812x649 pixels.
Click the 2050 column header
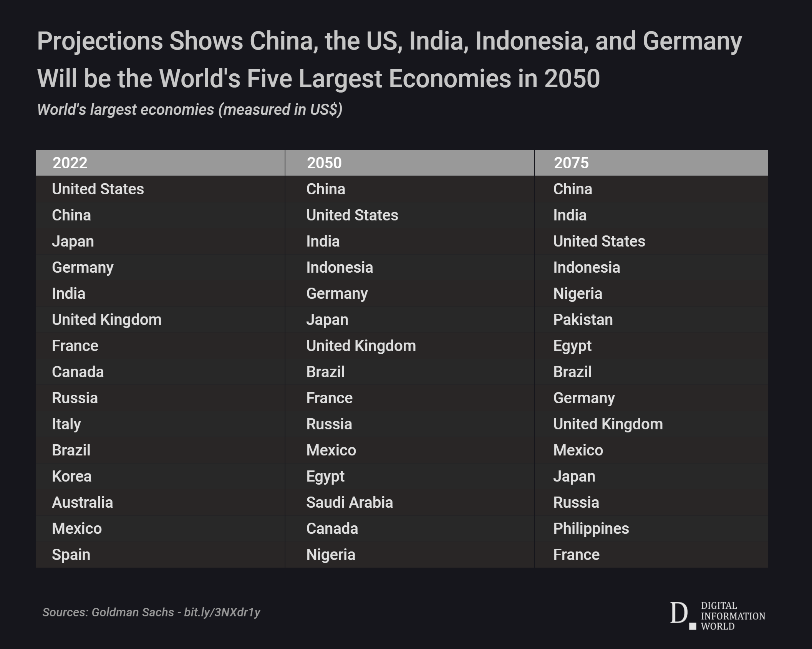pyautogui.click(x=324, y=163)
